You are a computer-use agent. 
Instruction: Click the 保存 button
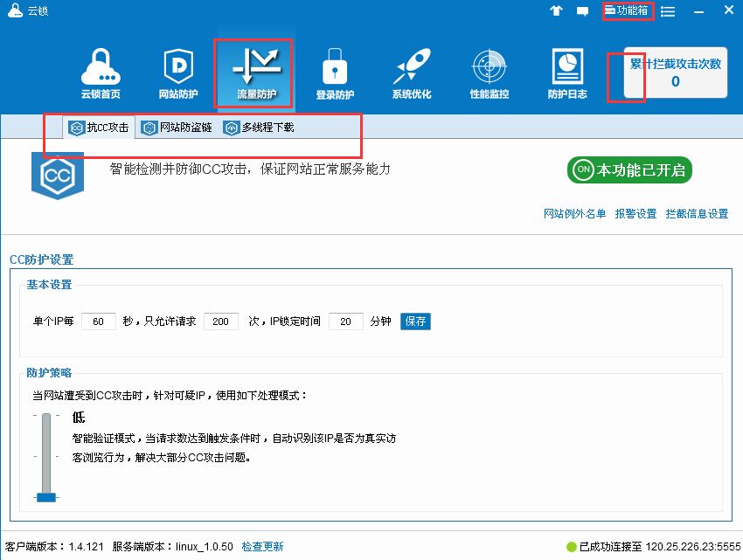coord(415,321)
